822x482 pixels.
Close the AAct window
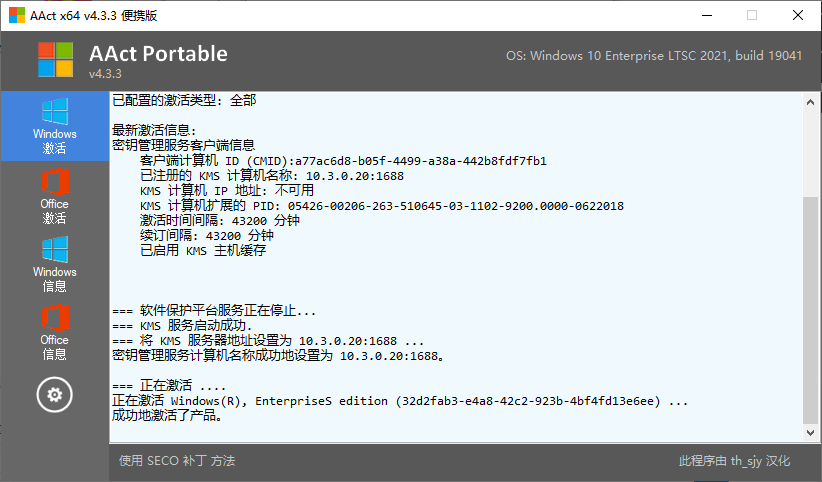[x=797, y=15]
